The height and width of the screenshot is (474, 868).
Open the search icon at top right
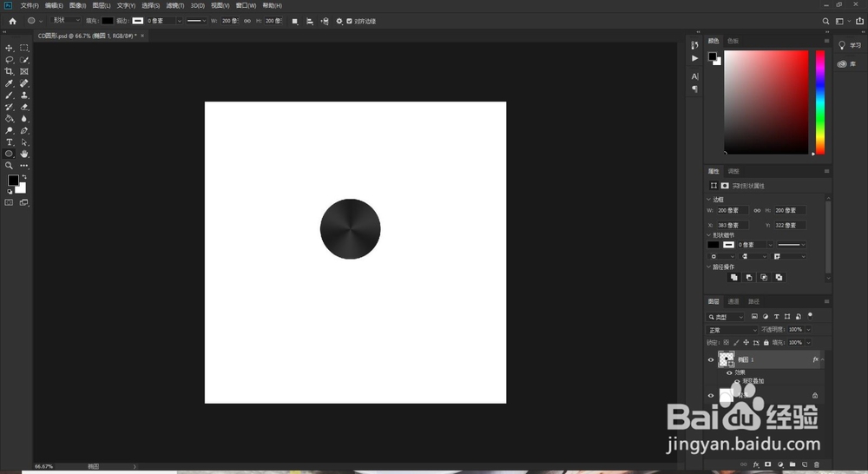coord(825,21)
